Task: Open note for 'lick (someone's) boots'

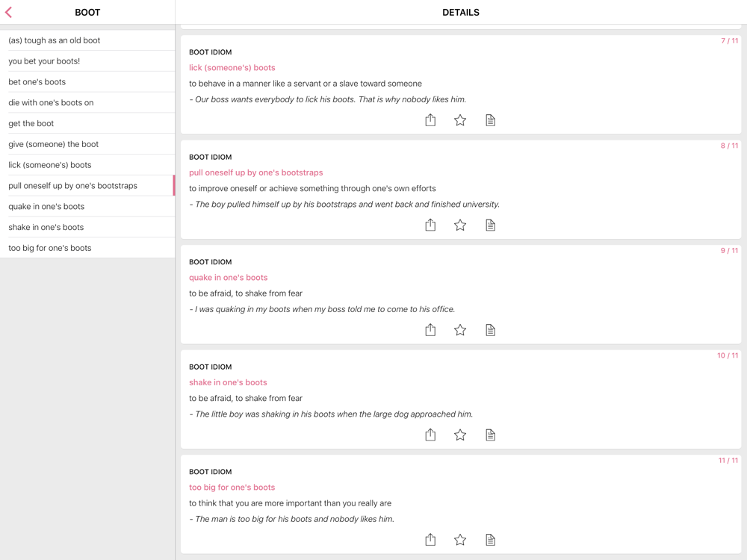Action: (490, 120)
